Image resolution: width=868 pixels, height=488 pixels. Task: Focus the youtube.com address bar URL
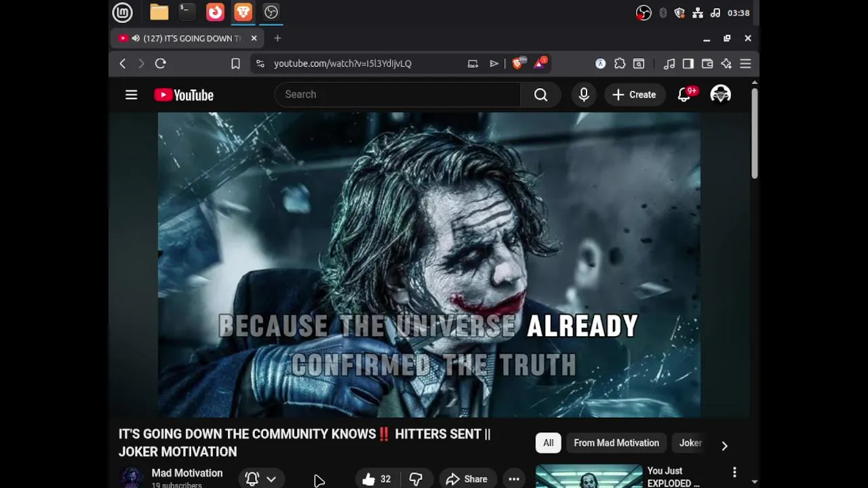click(342, 64)
